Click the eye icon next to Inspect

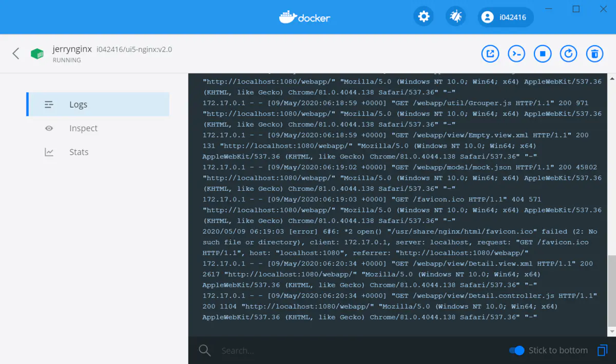[x=48, y=128]
